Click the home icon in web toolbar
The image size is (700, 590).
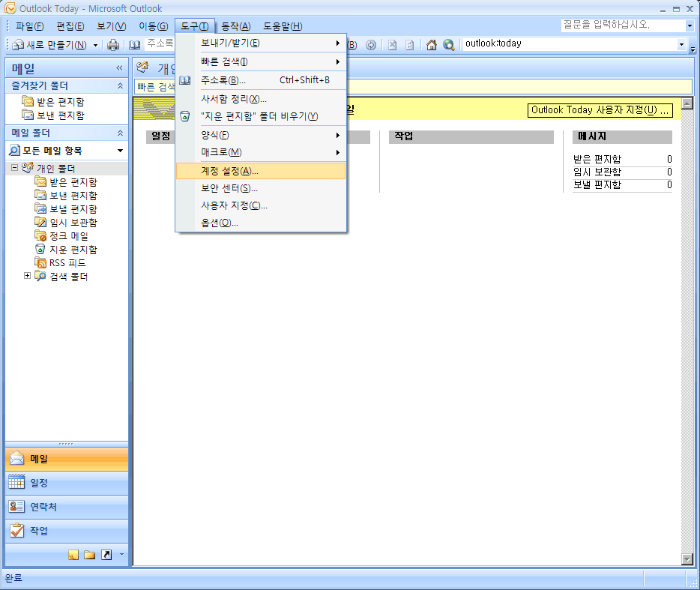tap(431, 45)
